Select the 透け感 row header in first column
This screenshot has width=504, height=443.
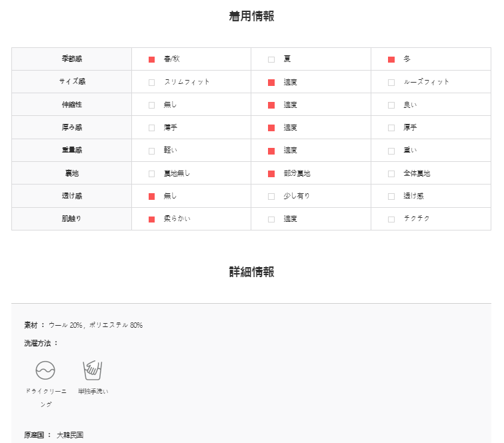pyautogui.click(x=72, y=196)
